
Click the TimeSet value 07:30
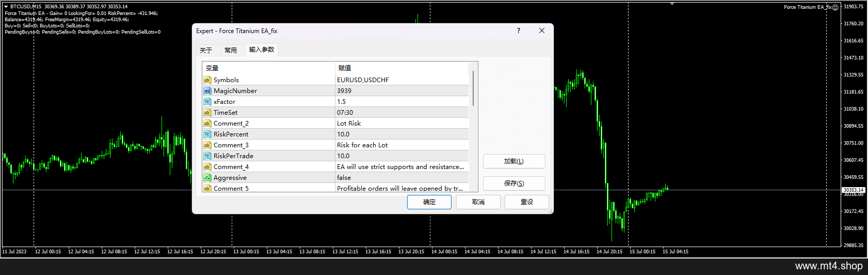[402, 113]
